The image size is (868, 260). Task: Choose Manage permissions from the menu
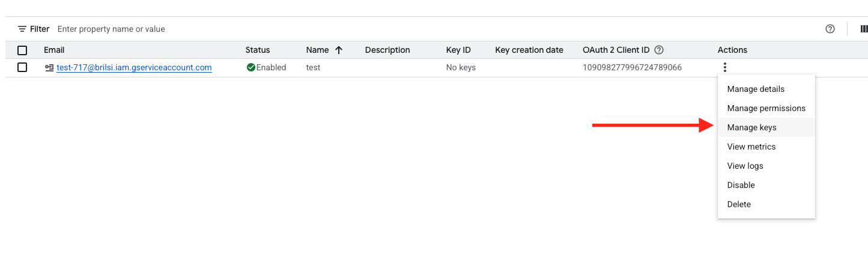coord(766,108)
